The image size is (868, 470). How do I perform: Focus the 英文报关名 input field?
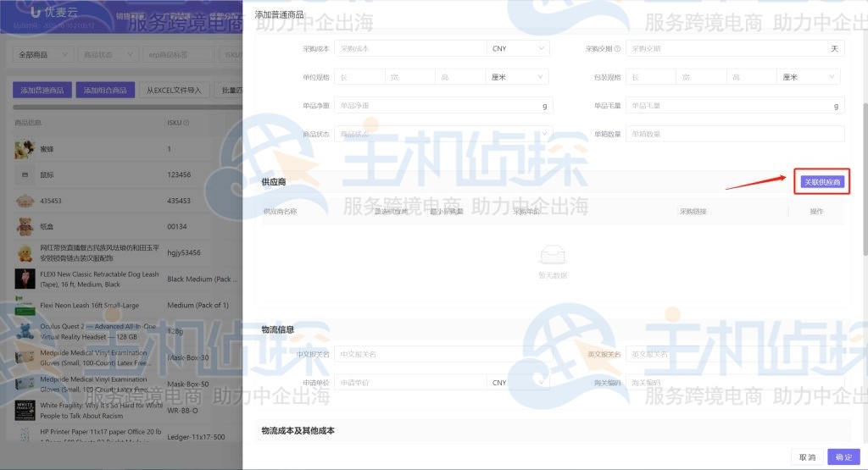click(735, 354)
